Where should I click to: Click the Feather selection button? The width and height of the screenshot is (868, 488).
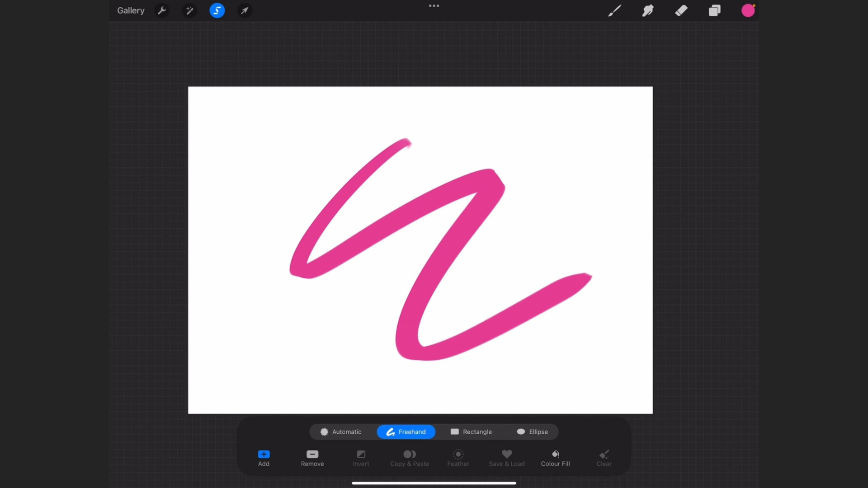coord(458,458)
